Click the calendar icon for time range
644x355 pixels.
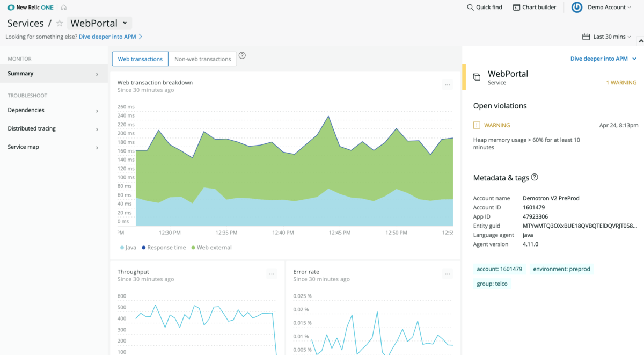point(586,37)
